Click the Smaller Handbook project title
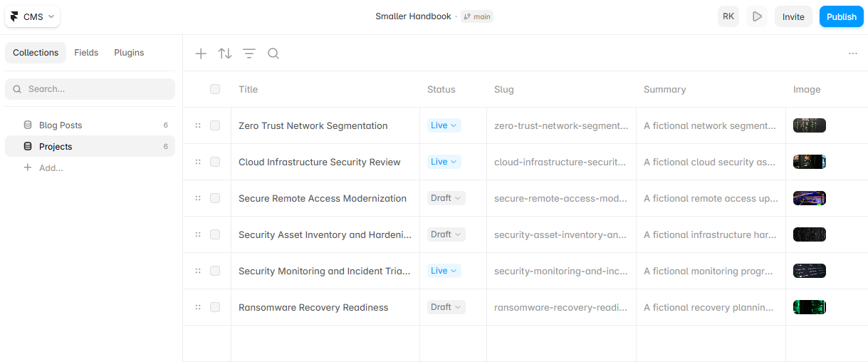Screen dimensions: 868x362 point(413,16)
